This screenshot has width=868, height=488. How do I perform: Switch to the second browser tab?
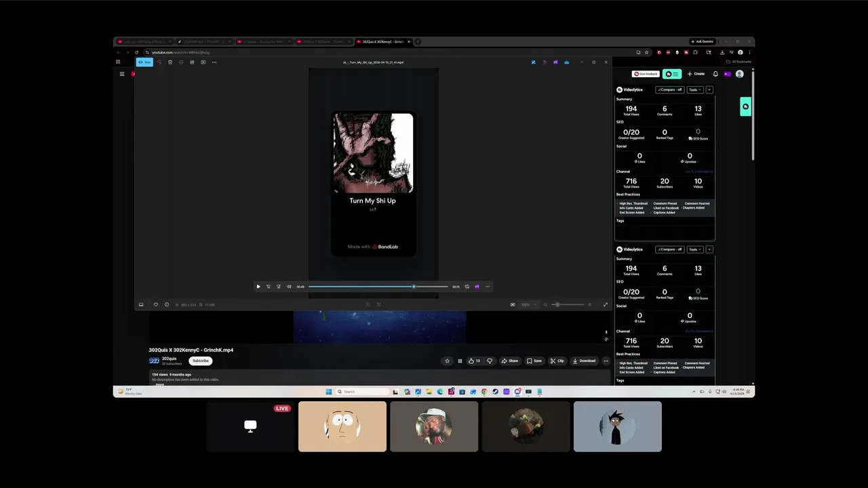(203, 41)
